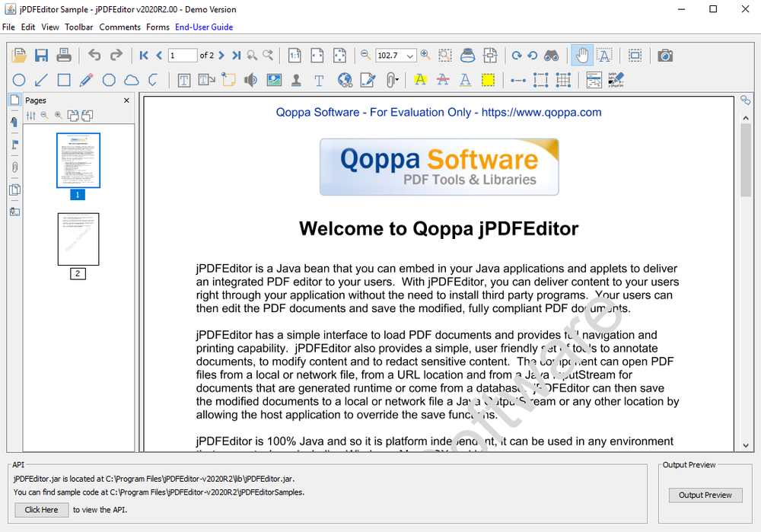Open the Comments menu
Viewport: 761px width, 532px height.
coord(119,27)
